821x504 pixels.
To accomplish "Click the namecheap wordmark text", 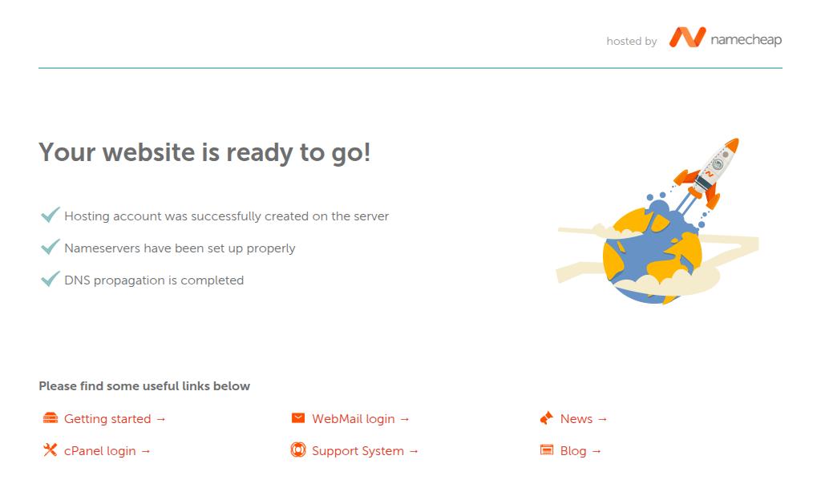I will (x=746, y=40).
